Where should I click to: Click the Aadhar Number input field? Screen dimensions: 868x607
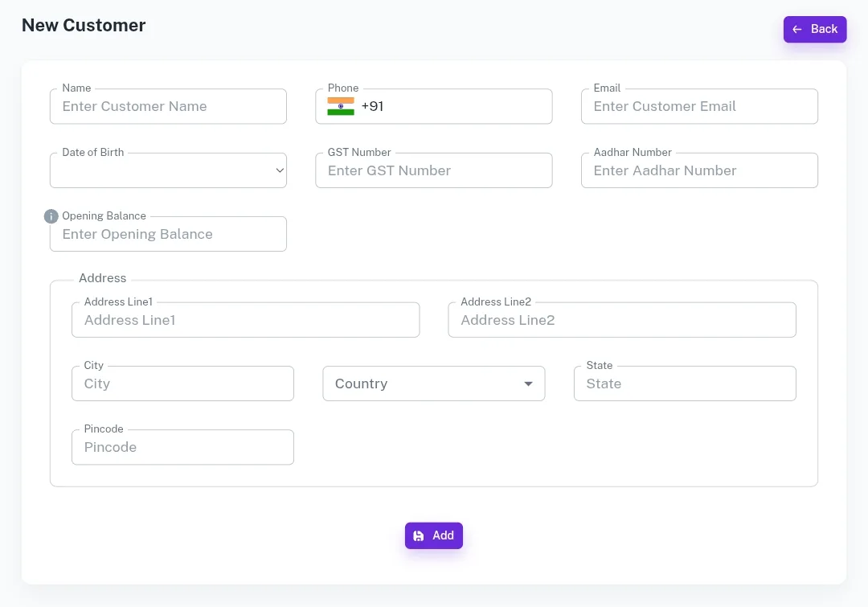coord(700,170)
